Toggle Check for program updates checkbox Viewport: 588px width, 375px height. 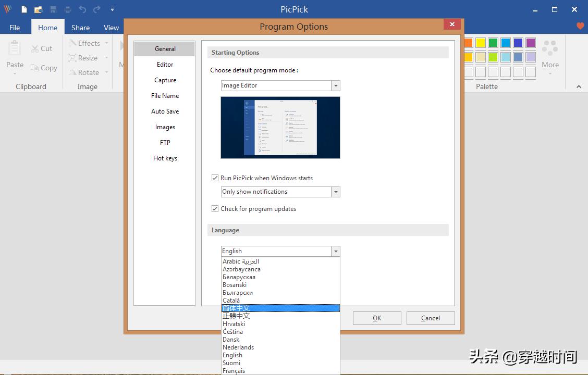tap(215, 209)
